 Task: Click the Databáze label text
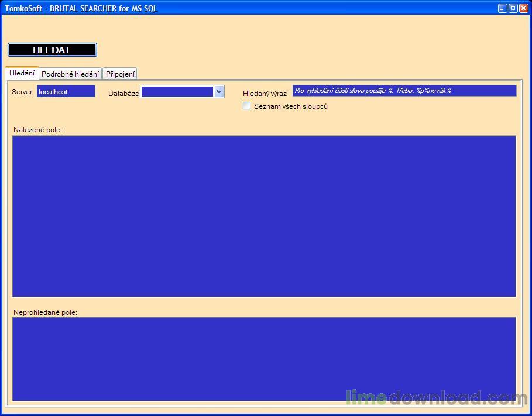tap(123, 94)
